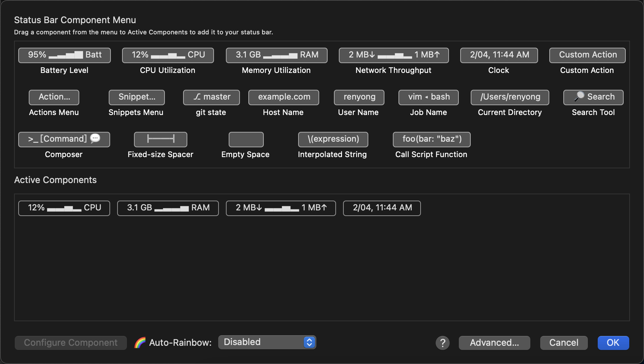Select CPU Utilization component in the menu
The height and width of the screenshot is (364, 644).
click(x=168, y=55)
